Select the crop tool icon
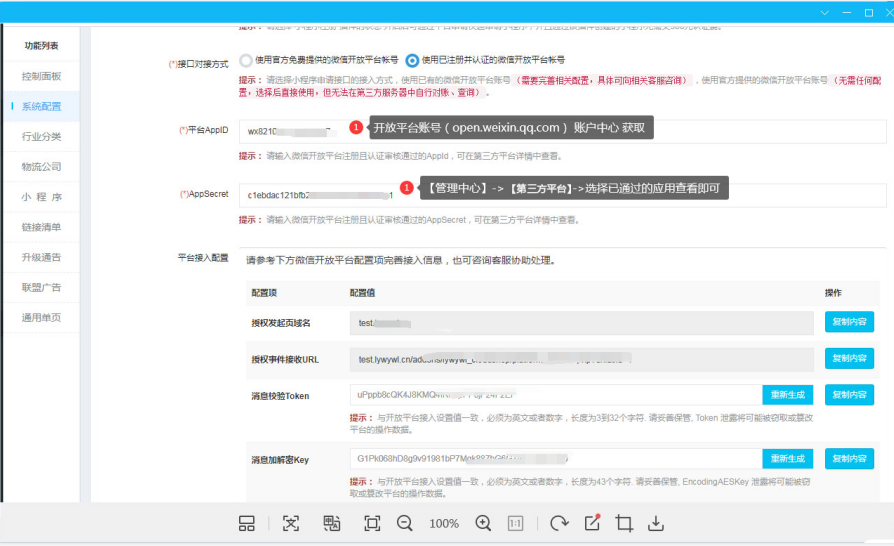 [624, 523]
